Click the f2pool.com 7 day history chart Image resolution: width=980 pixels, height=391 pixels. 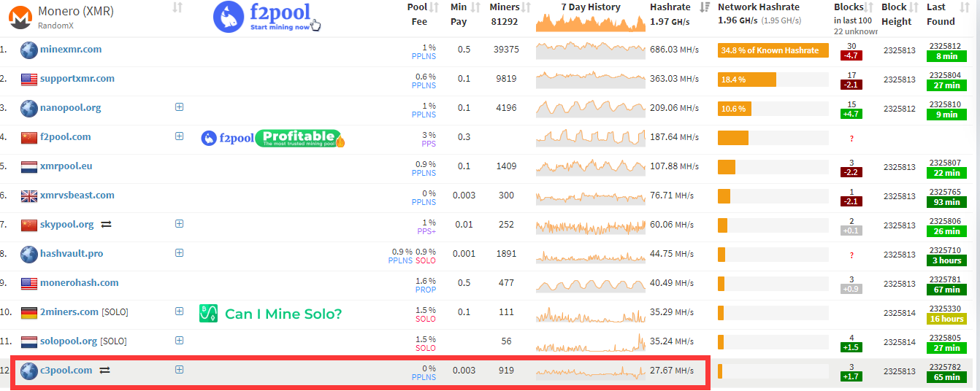591,138
